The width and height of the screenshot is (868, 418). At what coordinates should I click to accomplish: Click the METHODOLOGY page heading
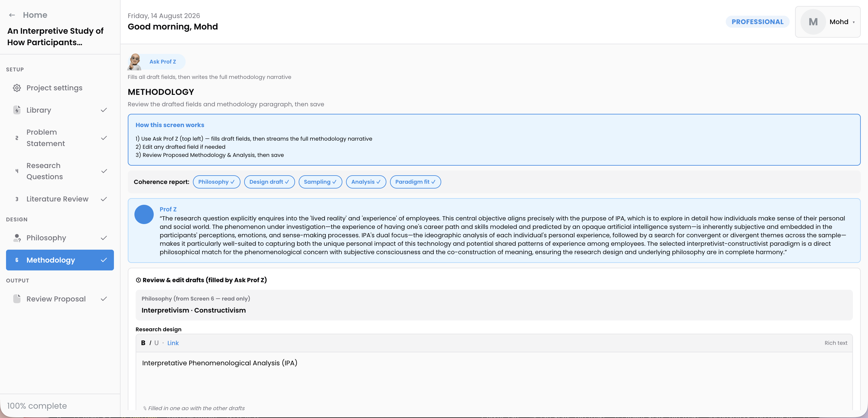pyautogui.click(x=161, y=92)
